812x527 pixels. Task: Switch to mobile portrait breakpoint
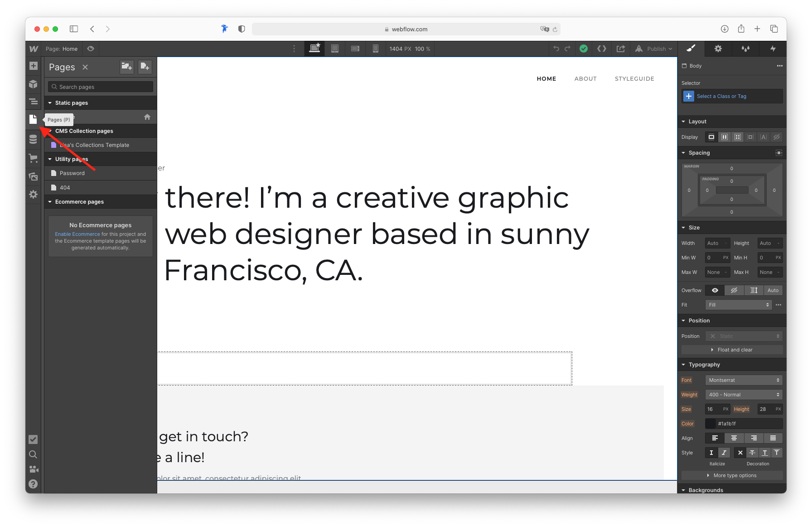coord(375,49)
